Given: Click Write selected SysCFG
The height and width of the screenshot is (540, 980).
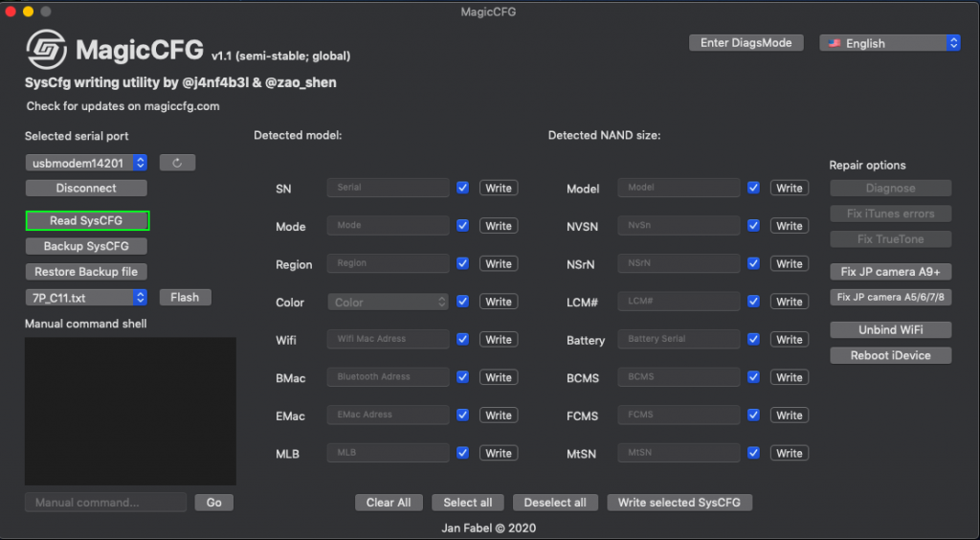Looking at the screenshot, I should (679, 503).
